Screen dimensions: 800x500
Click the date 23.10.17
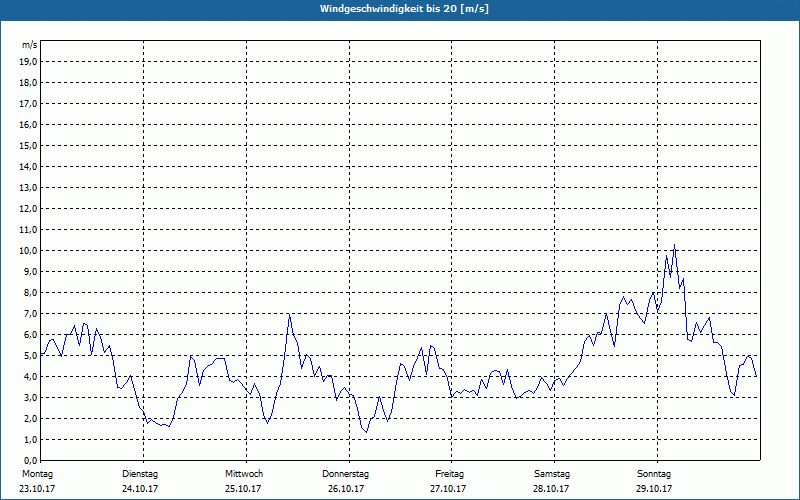37,489
